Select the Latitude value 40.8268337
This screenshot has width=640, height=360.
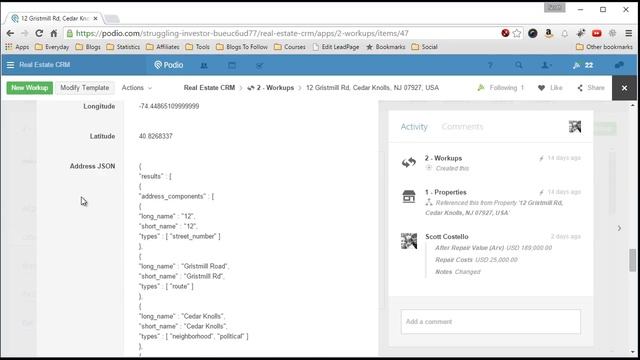pos(156,136)
